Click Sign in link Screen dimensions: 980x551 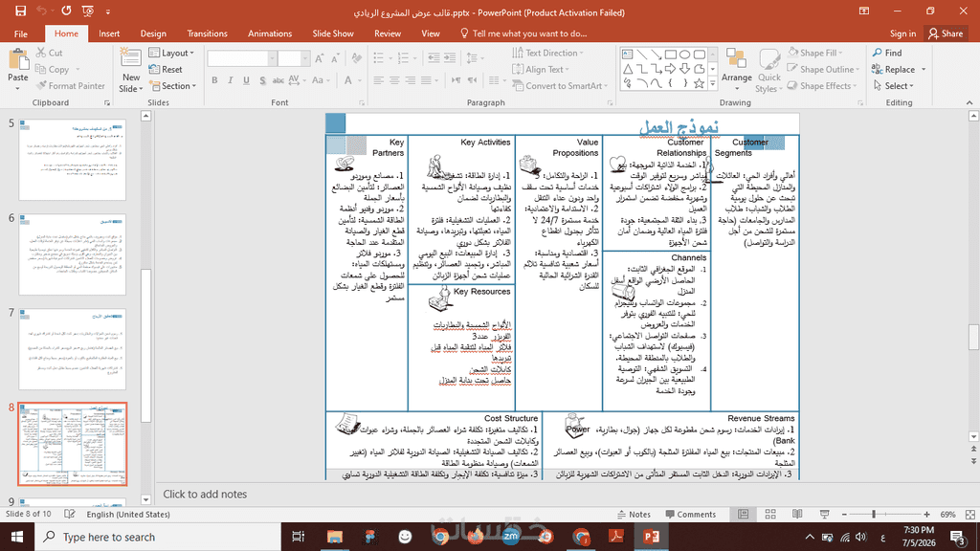tap(902, 33)
